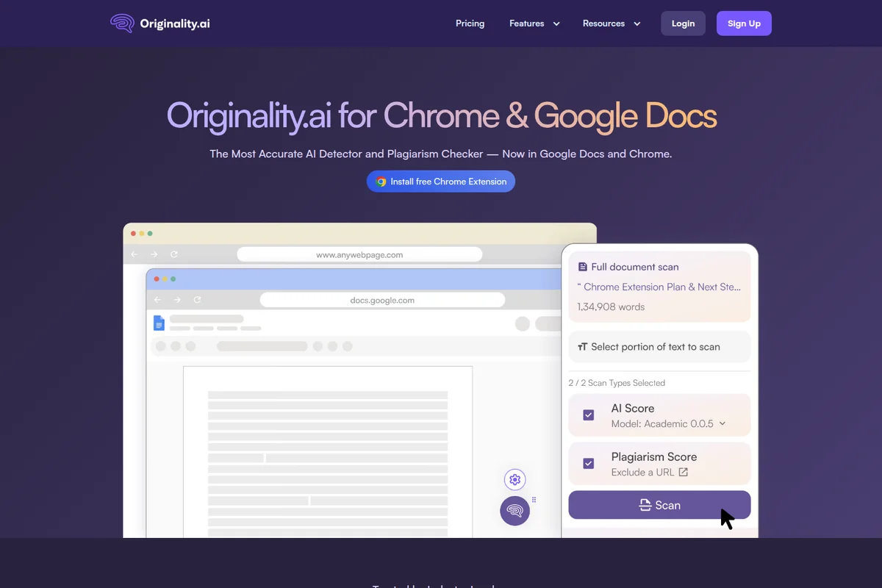The width and height of the screenshot is (882, 588).
Task: Click the floating Originality.ai brain widget
Action: [x=514, y=511]
